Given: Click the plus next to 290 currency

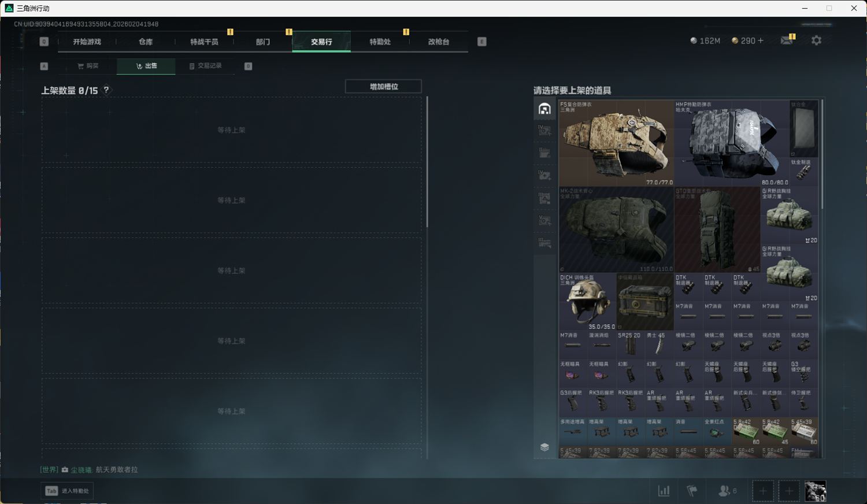Looking at the screenshot, I should 760,40.
